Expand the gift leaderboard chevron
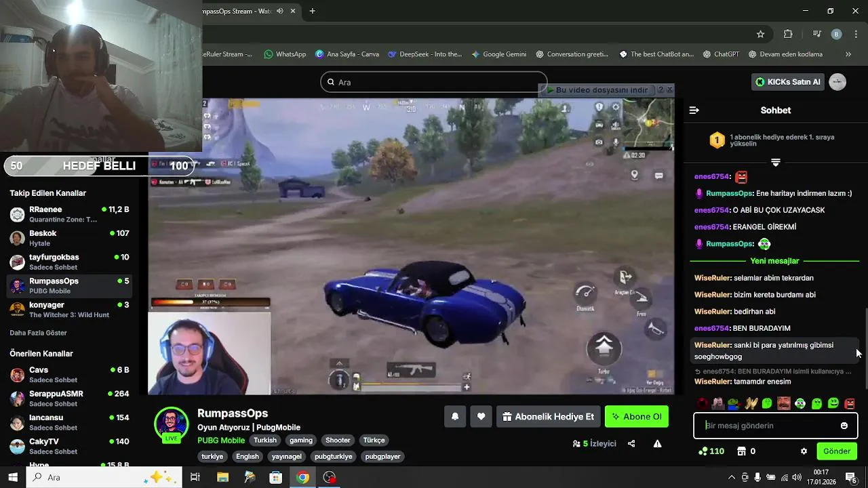Screen dimensions: 868x488 776,163
